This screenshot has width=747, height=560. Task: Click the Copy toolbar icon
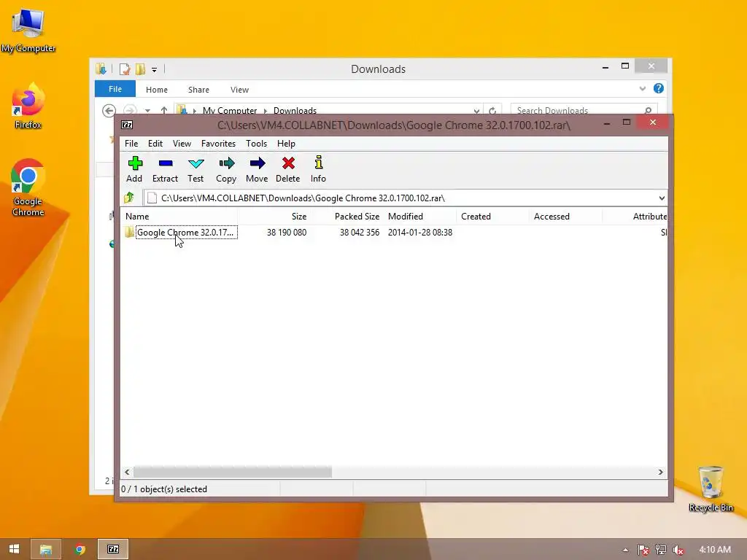(x=226, y=169)
